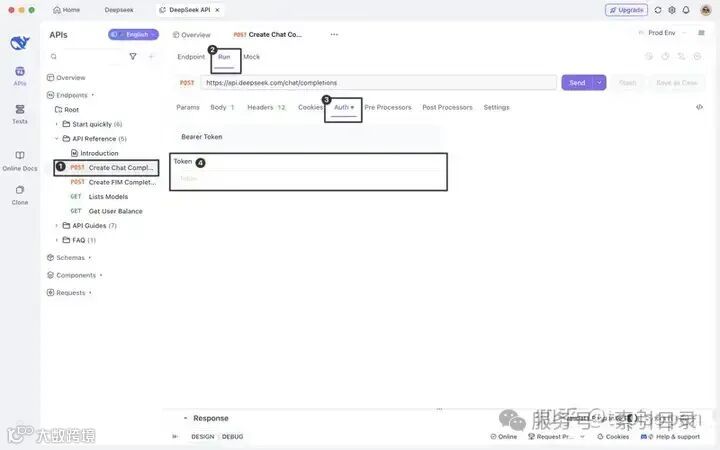This screenshot has width=720, height=450.
Task: Open Online Docs from the sidebar
Action: click(x=20, y=161)
